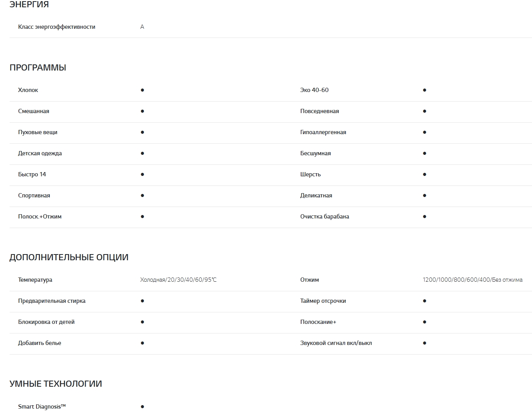
Task: Click the bullet dot beside Эко 40-60
Action: point(424,90)
